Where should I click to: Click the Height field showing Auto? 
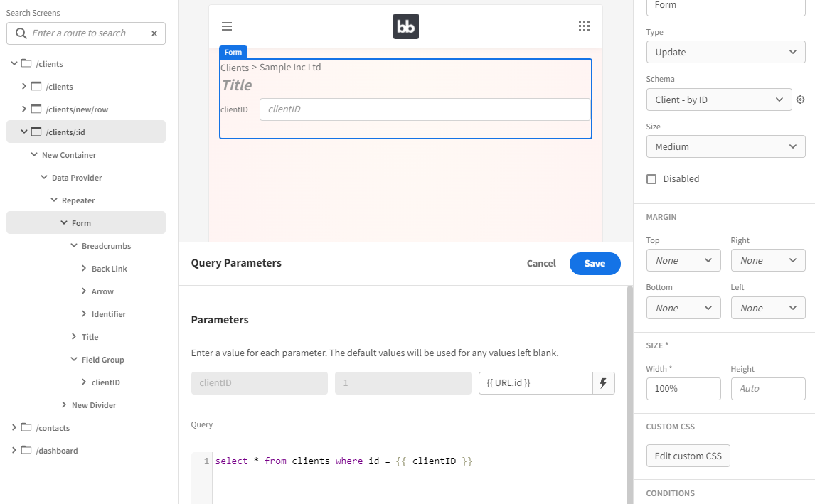pyautogui.click(x=768, y=389)
